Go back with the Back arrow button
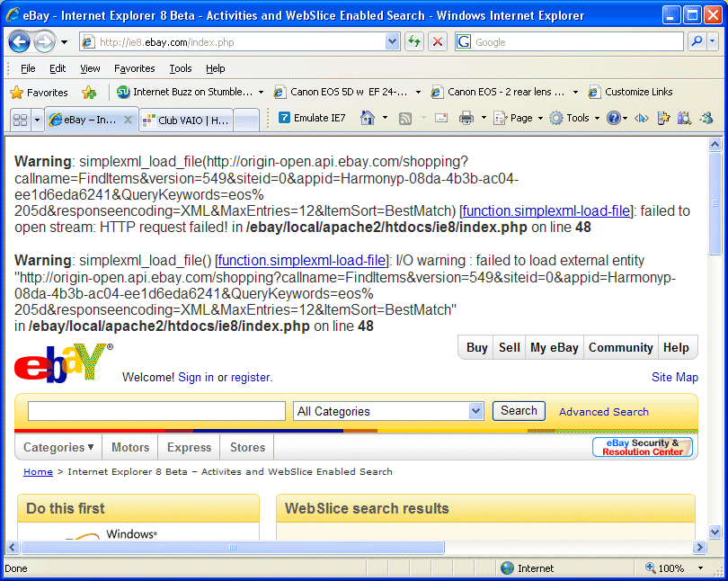The width and height of the screenshot is (728, 581). point(20,42)
